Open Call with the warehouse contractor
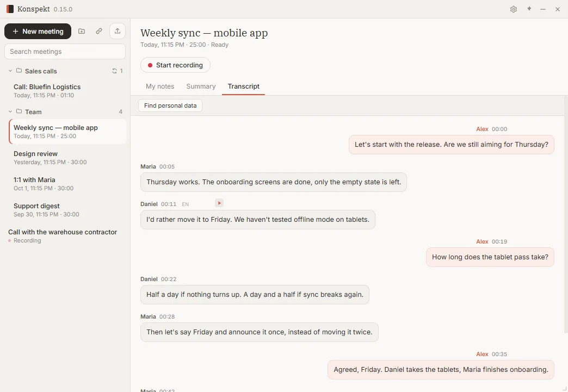This screenshot has width=568, height=392. click(65, 236)
